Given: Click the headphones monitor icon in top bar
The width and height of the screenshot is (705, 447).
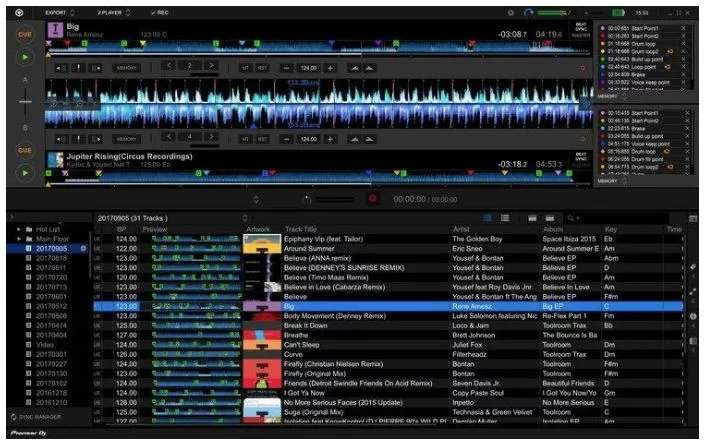Looking at the screenshot, I should click(x=528, y=12).
